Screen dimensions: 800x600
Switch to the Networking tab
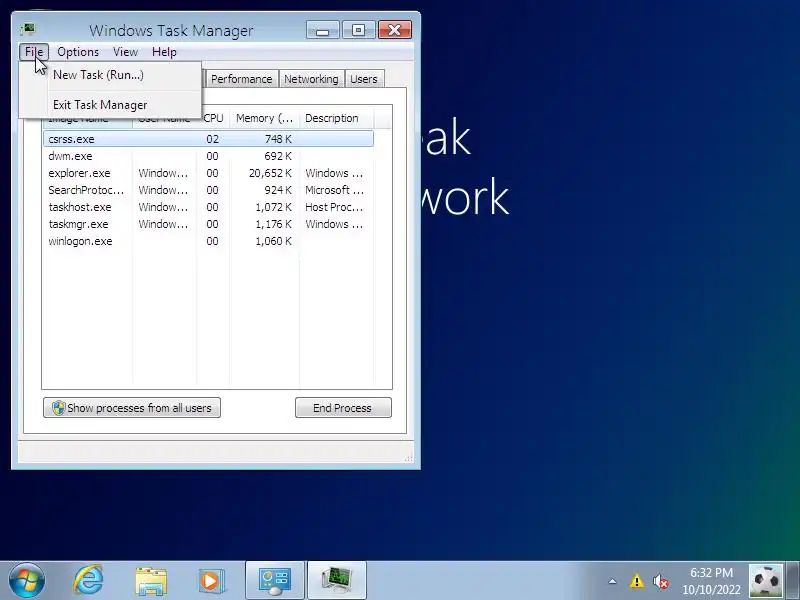tap(311, 79)
